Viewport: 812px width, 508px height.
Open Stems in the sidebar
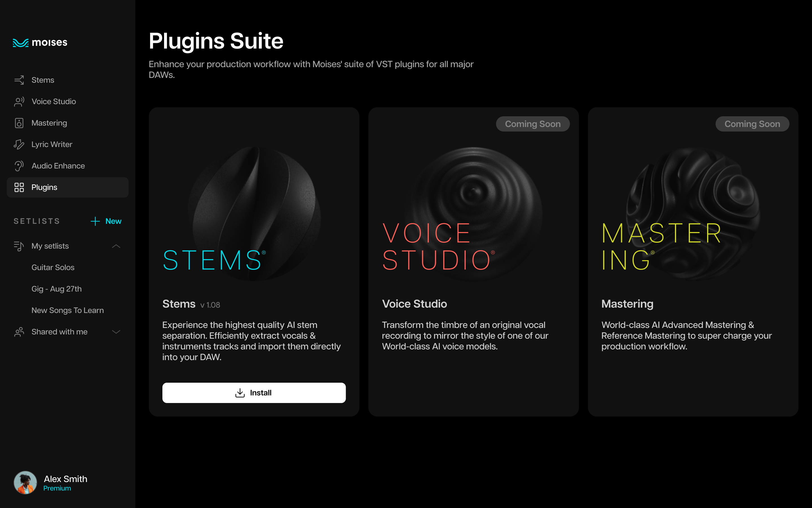tap(67, 80)
